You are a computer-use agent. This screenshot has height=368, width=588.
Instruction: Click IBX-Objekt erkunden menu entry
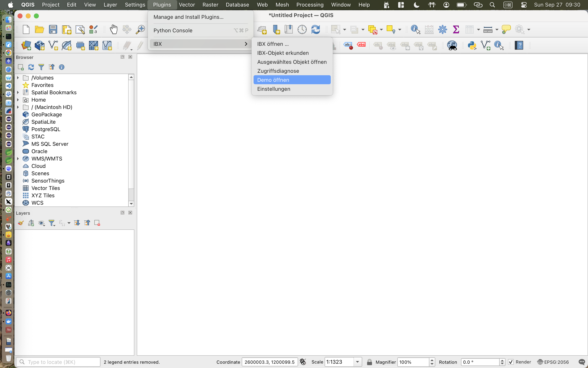292,53
